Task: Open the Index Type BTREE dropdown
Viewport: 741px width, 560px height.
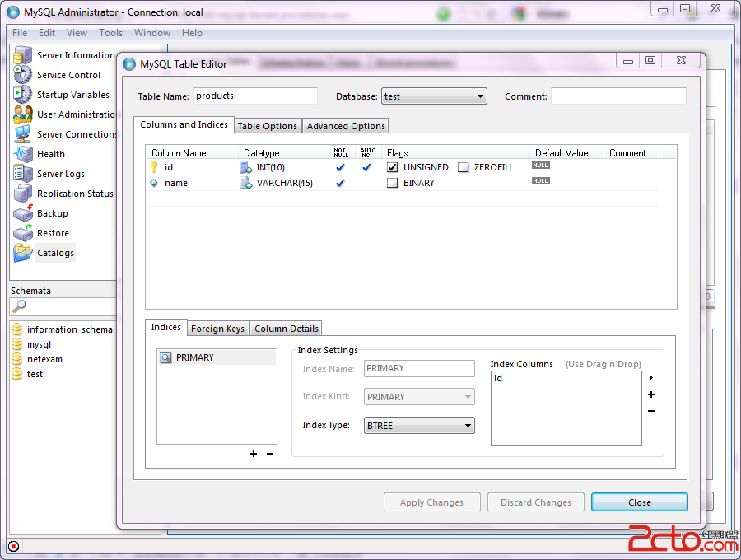Action: coord(419,426)
